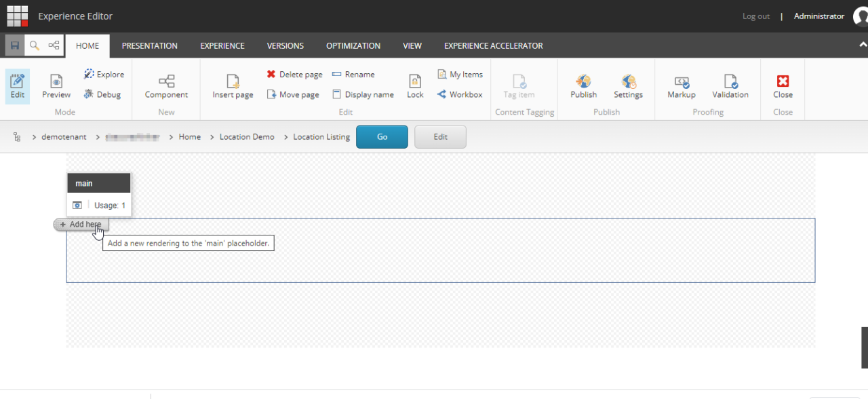This screenshot has height=399, width=868.
Task: Expand the Location Demo breadcrumb item
Action: (x=247, y=137)
